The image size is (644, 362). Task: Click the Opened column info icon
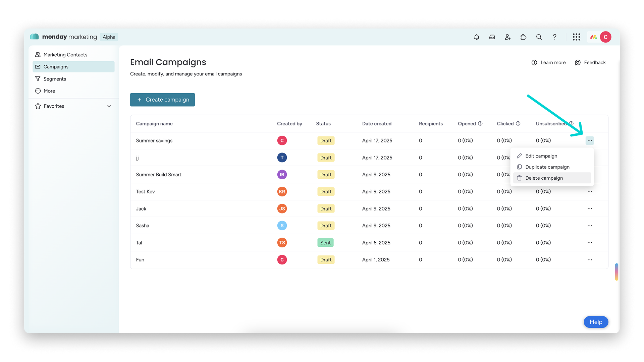(x=480, y=123)
